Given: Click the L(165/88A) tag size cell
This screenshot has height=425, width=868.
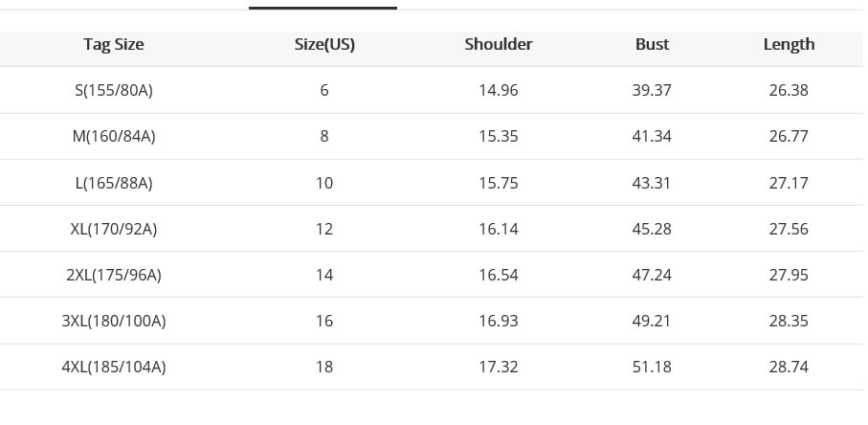Looking at the screenshot, I should tap(114, 182).
